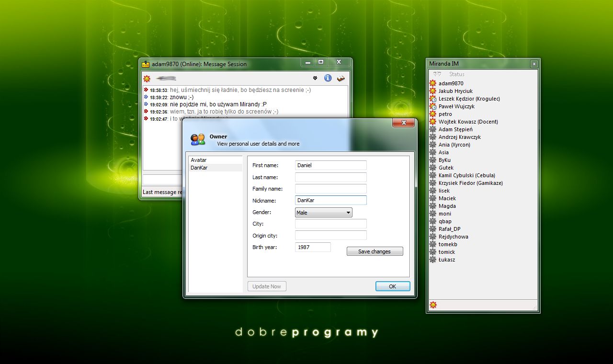Click the Save changes button
The image size is (613, 364).
(x=375, y=251)
